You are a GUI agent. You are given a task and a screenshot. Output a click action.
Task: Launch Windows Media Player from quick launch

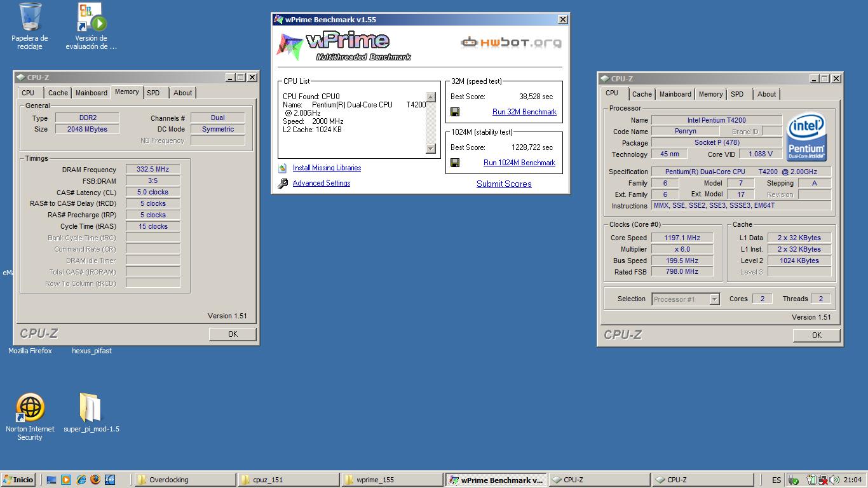point(66,480)
